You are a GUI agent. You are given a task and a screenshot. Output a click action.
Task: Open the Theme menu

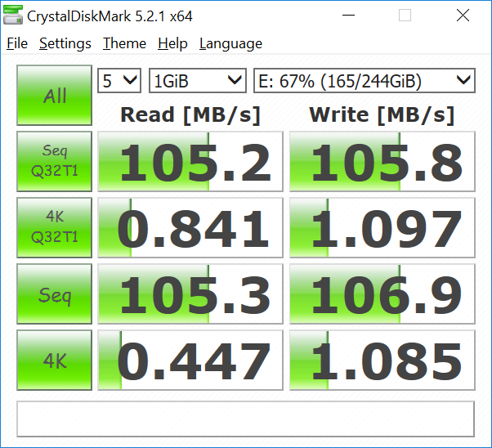click(x=124, y=44)
